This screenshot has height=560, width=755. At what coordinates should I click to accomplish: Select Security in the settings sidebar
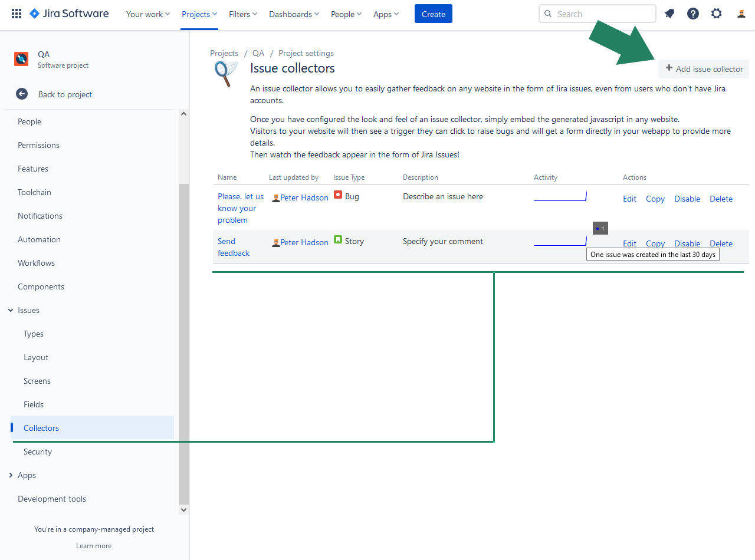tap(38, 452)
